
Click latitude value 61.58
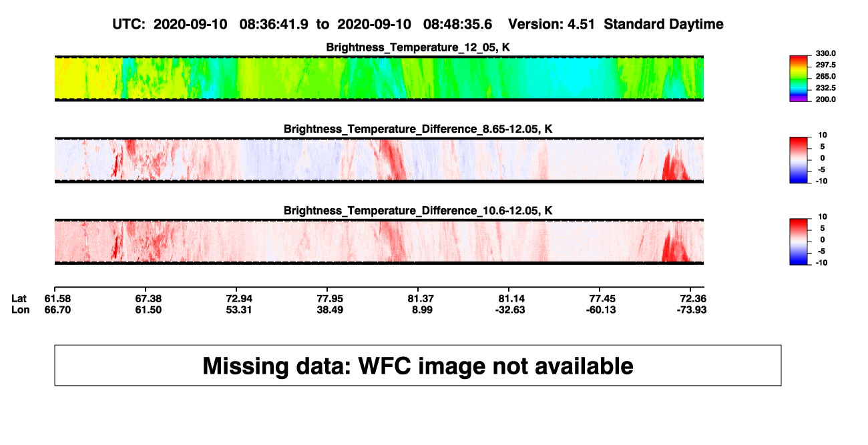[x=58, y=298]
